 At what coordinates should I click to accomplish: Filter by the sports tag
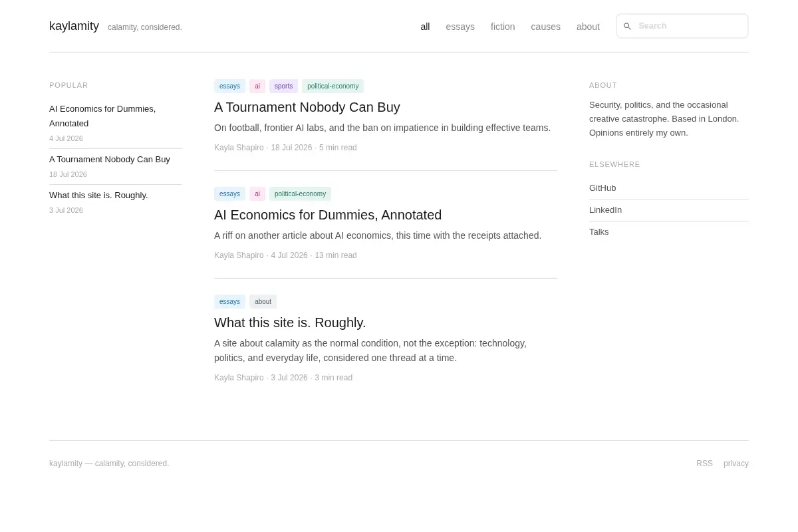click(x=283, y=86)
